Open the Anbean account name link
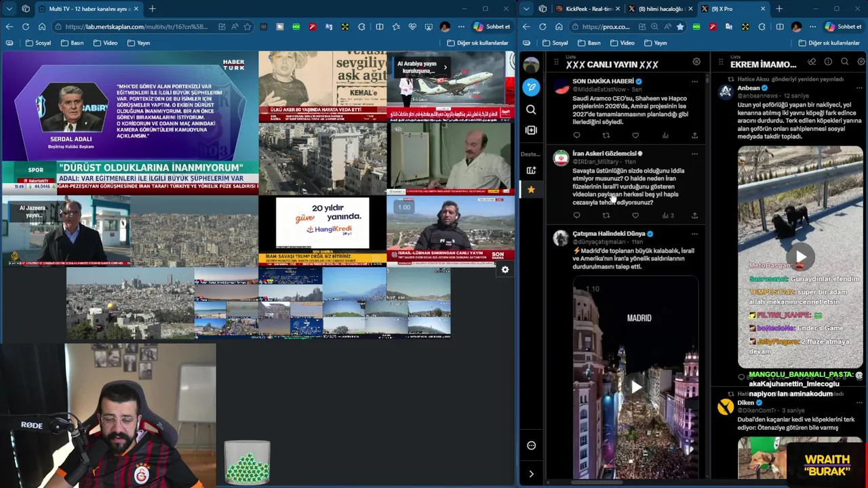This screenshot has height=488, width=868. [x=749, y=88]
